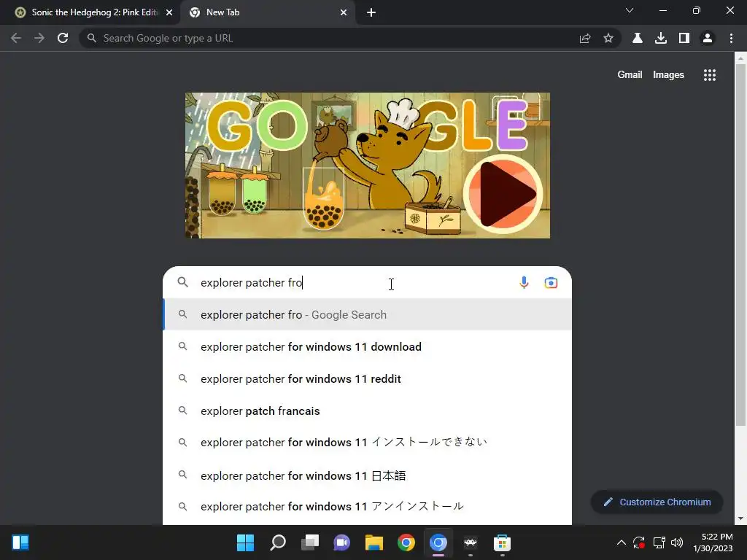Close the New Tab tab

(x=344, y=12)
